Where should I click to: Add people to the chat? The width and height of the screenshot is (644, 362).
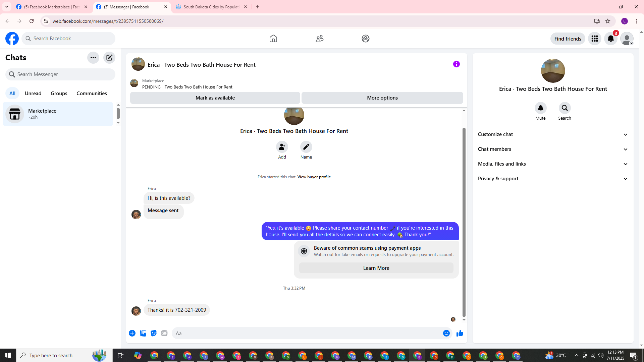pyautogui.click(x=282, y=147)
